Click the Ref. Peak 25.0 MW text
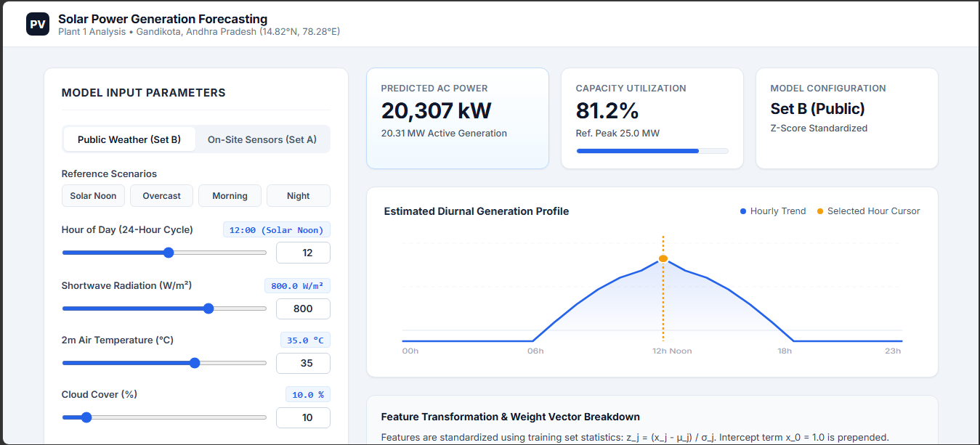 (617, 133)
